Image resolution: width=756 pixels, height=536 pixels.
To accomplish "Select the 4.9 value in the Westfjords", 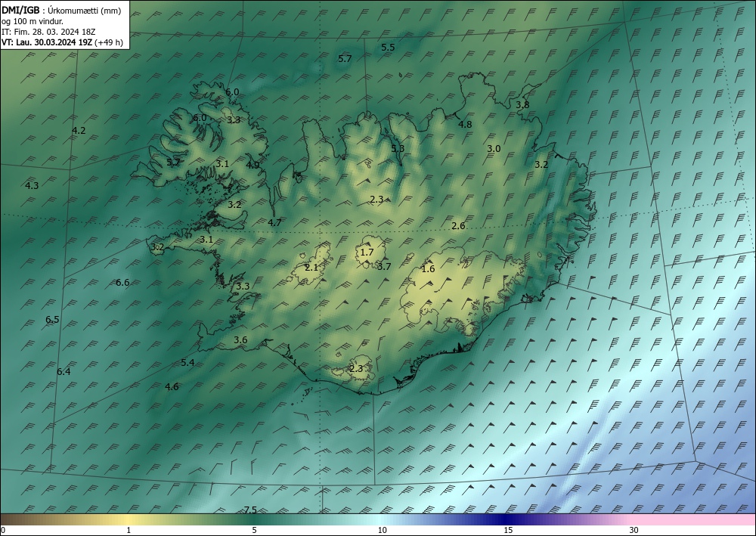I will 253,165.
